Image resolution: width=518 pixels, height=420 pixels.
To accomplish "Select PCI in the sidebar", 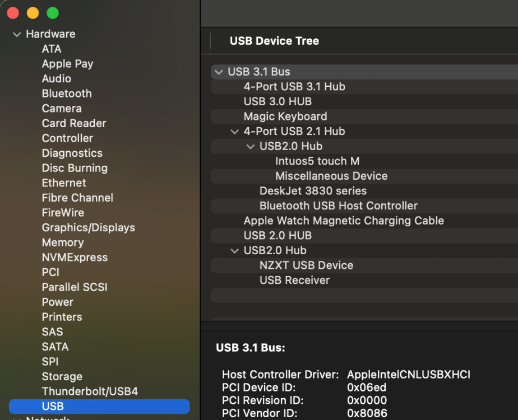I will point(50,272).
